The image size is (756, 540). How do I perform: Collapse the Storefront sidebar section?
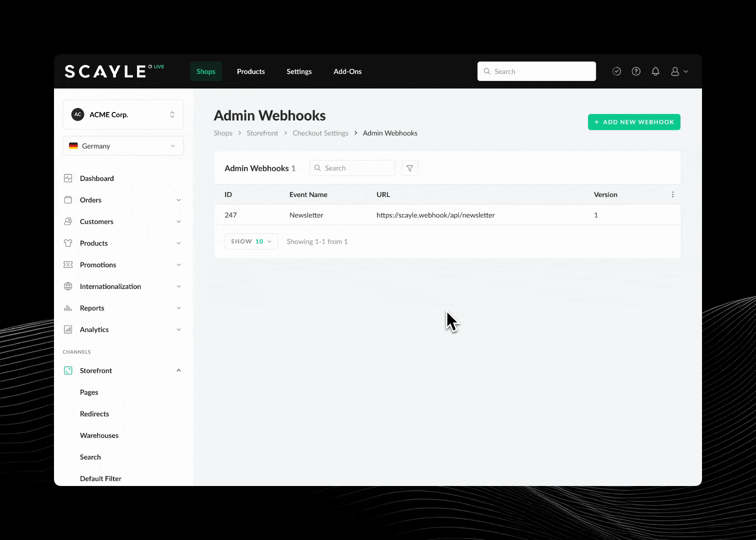tap(178, 370)
